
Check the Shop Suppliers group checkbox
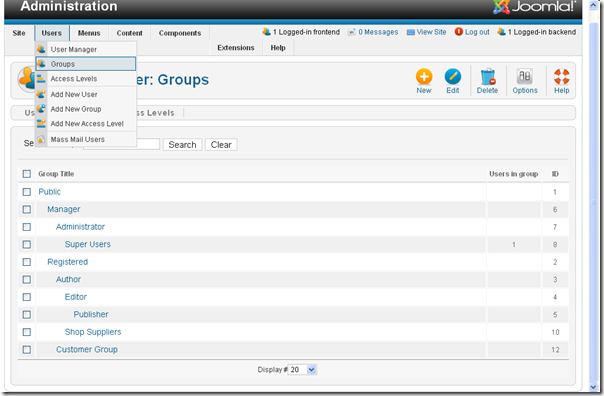coord(27,332)
